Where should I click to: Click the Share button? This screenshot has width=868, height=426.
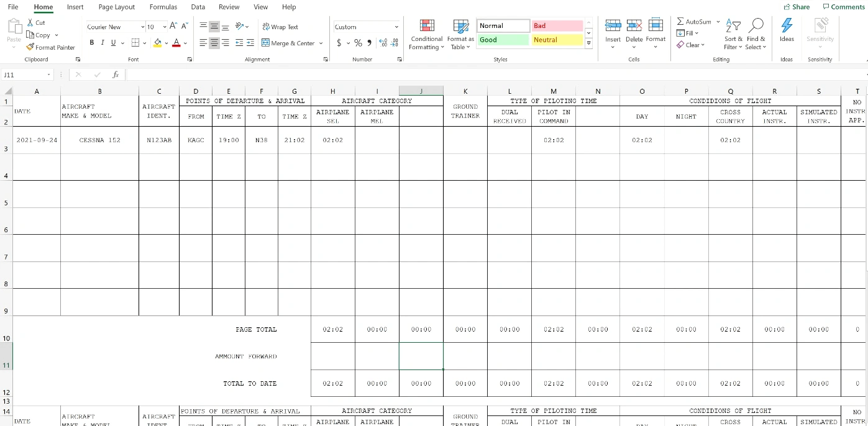(797, 7)
